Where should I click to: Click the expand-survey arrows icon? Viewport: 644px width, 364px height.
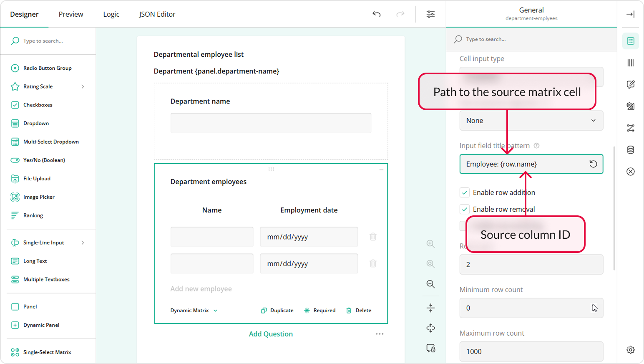click(430, 328)
